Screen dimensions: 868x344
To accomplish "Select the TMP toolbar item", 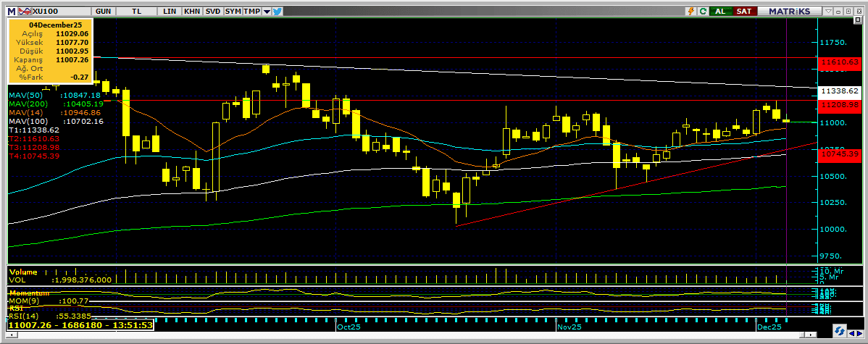I will [x=251, y=12].
